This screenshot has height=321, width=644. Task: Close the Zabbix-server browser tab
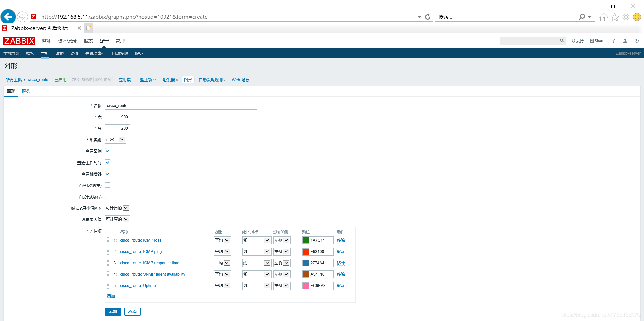tap(79, 28)
